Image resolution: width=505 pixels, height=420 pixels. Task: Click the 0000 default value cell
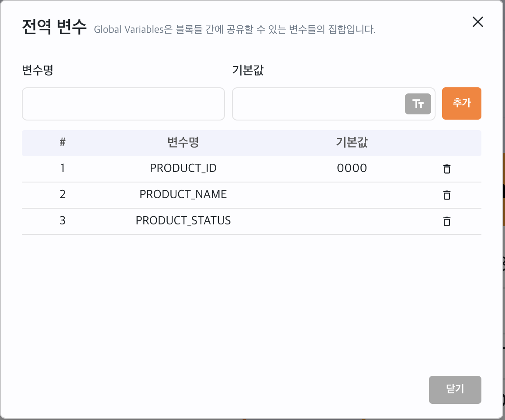(352, 168)
